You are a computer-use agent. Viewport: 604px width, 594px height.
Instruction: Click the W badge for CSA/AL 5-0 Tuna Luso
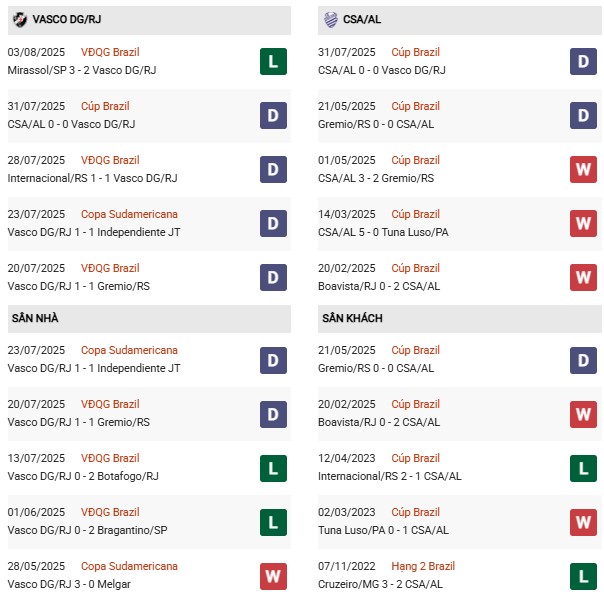pos(583,224)
